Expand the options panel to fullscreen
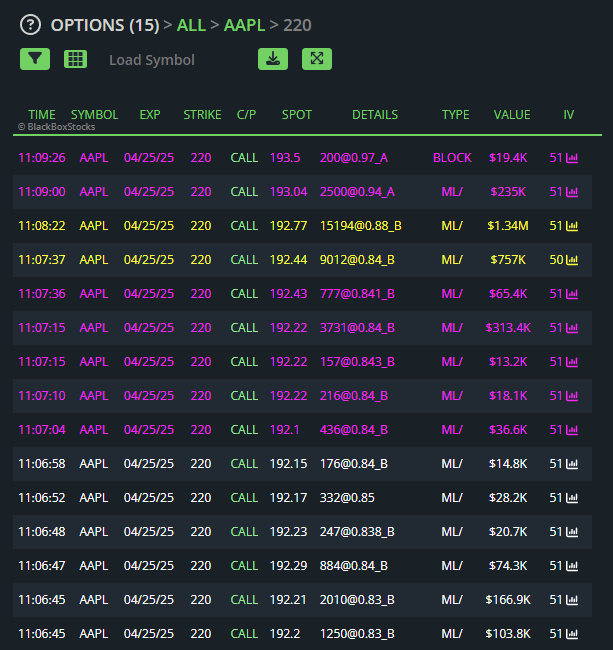613x650 pixels. tap(317, 59)
